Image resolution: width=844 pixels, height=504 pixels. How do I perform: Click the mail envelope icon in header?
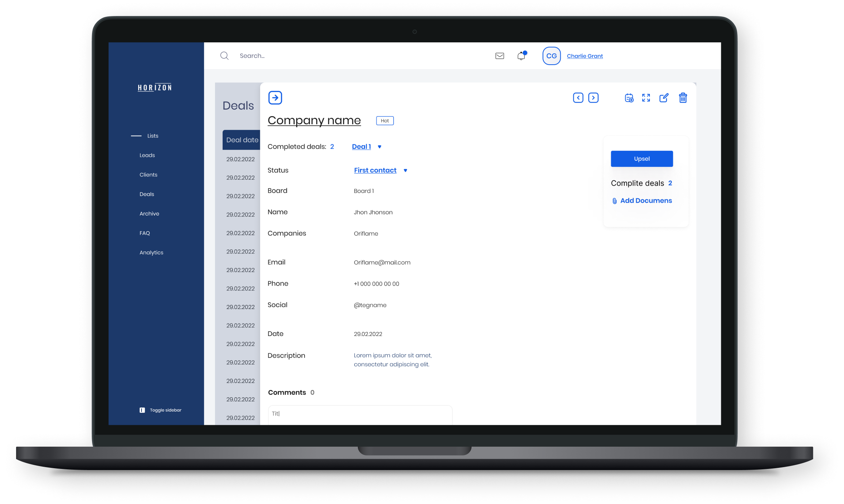tap(499, 55)
